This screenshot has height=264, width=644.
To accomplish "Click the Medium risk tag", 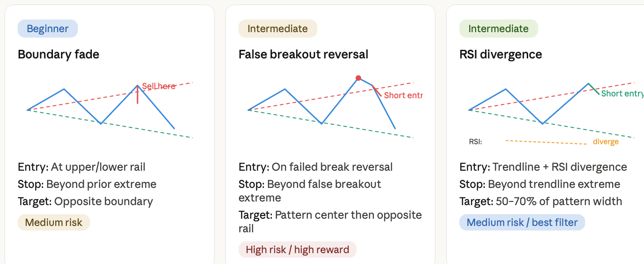I will coord(54,222).
